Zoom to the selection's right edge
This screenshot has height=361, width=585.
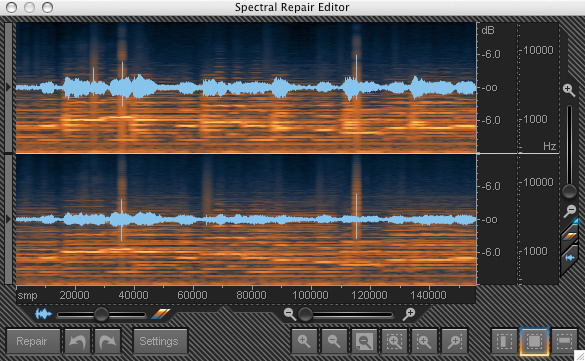coord(454,341)
